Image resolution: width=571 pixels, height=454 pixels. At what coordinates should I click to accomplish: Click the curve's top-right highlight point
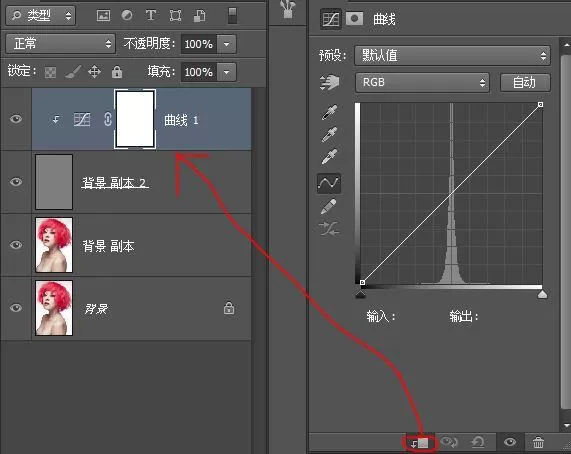540,104
